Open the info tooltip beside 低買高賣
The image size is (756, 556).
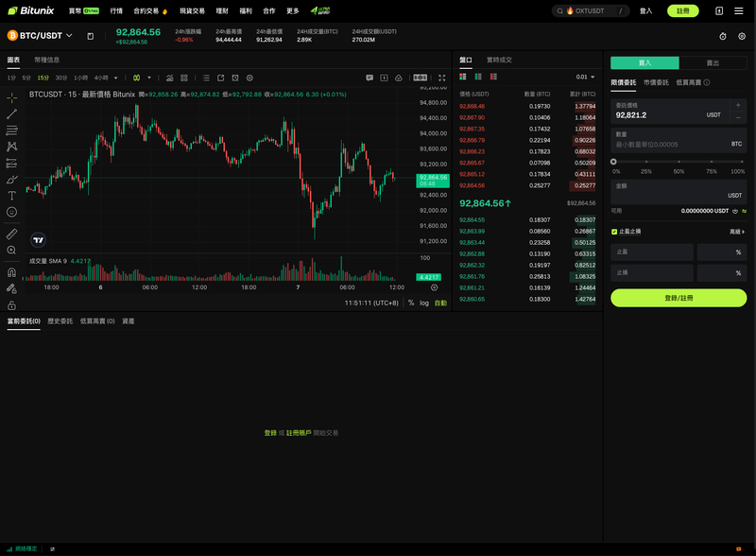click(x=707, y=82)
